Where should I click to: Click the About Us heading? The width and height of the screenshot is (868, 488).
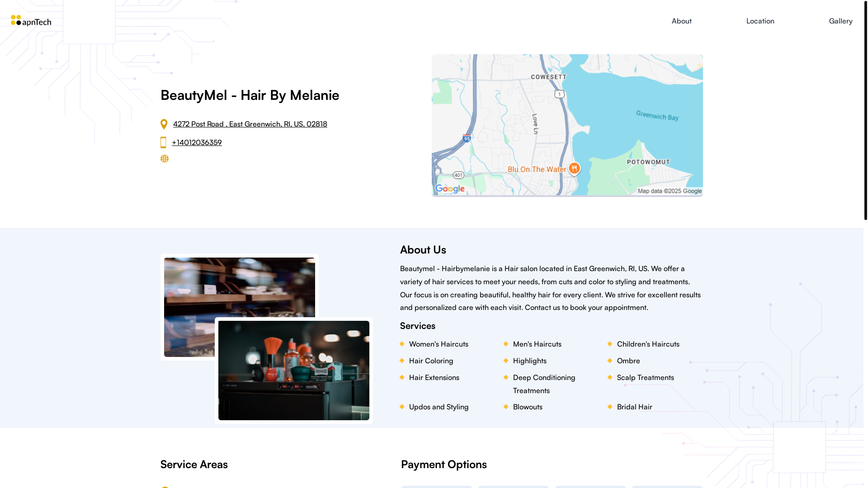423,250
